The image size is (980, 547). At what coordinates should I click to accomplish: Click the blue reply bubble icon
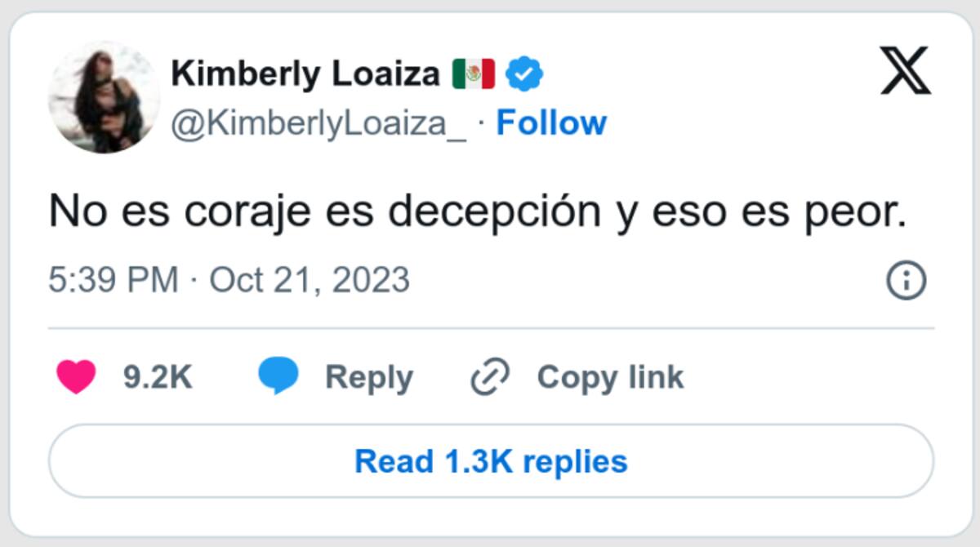(x=278, y=377)
